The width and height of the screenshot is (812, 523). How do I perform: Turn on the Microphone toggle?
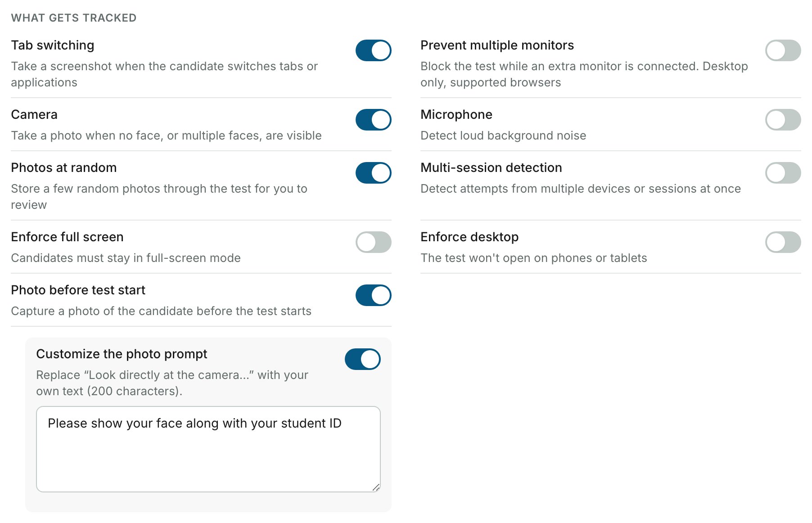pyautogui.click(x=783, y=120)
